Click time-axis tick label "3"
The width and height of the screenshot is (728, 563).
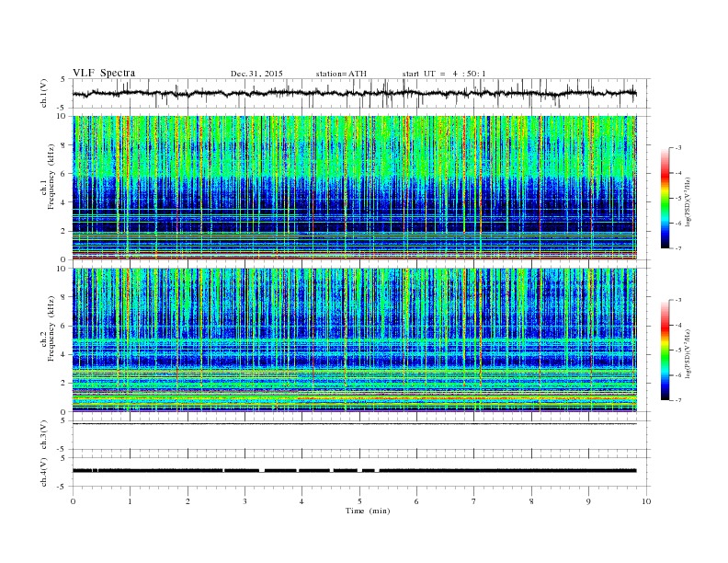pyautogui.click(x=245, y=501)
